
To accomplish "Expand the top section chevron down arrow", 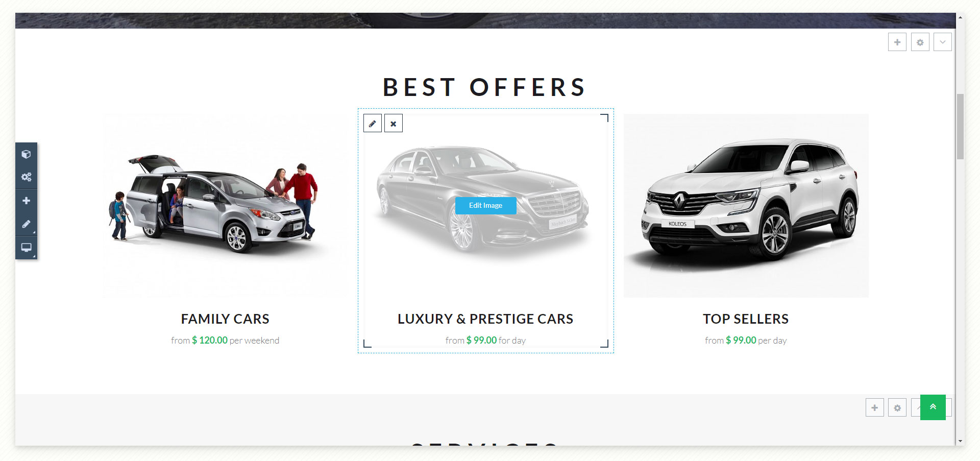I will pyautogui.click(x=943, y=42).
